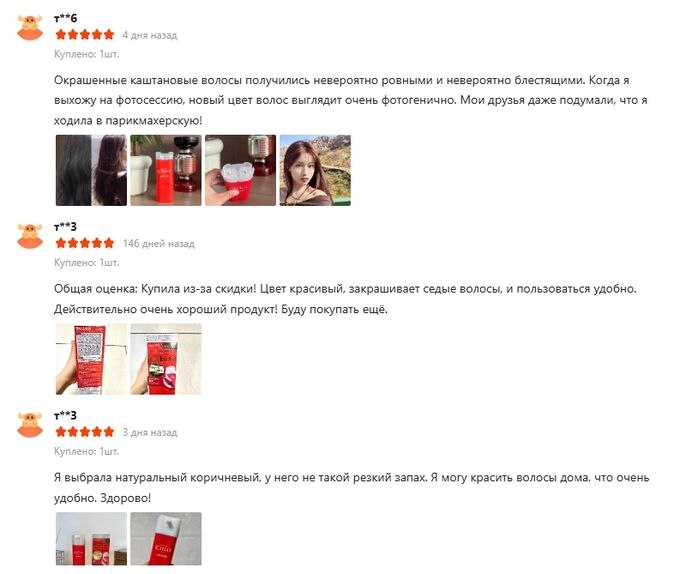Click the username т**3 above the 146-day-old review
The width and height of the screenshot is (680, 574).
(65, 227)
